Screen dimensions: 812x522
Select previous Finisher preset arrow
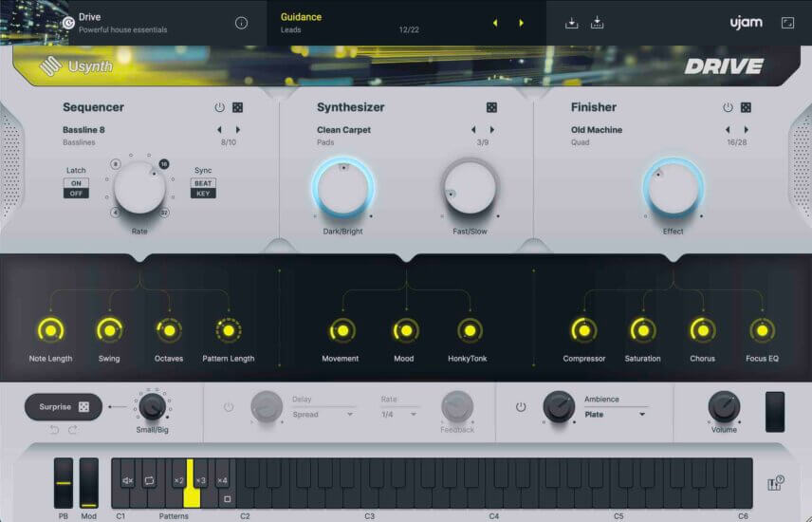click(x=728, y=130)
